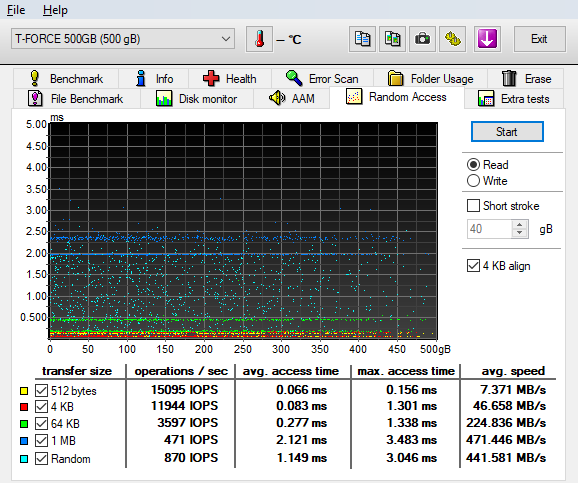Click the temperature thermometer icon
The width and height of the screenshot is (578, 483).
tap(260, 39)
